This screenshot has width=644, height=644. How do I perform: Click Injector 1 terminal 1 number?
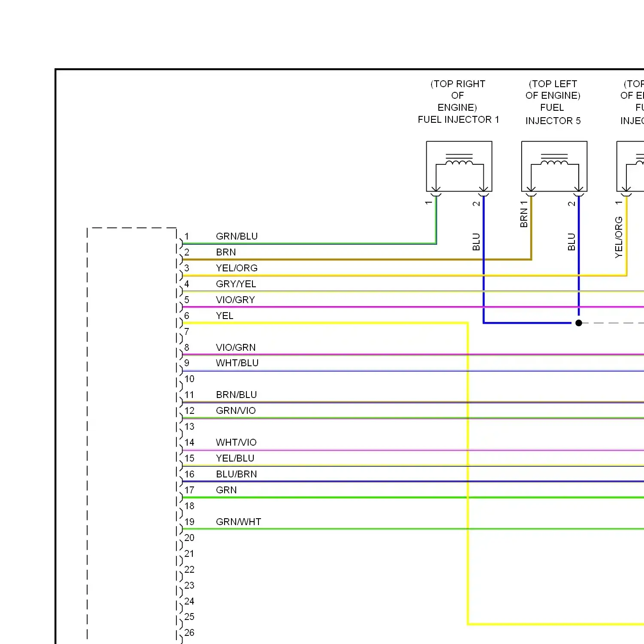coord(428,203)
